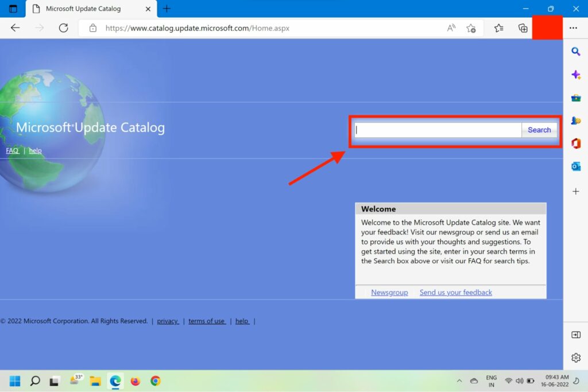Open Office icon in Edge sidebar
The image size is (588, 392).
coord(575,143)
